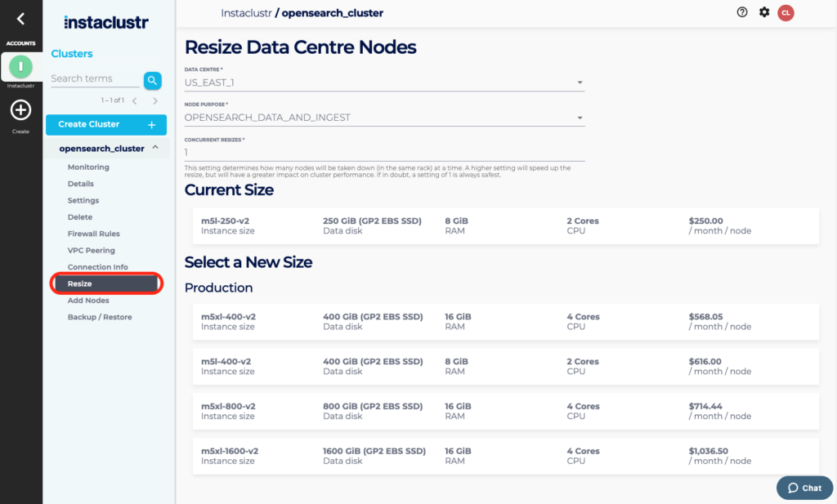Open the help question mark icon
Image resolution: width=837 pixels, height=504 pixels.
pos(742,12)
